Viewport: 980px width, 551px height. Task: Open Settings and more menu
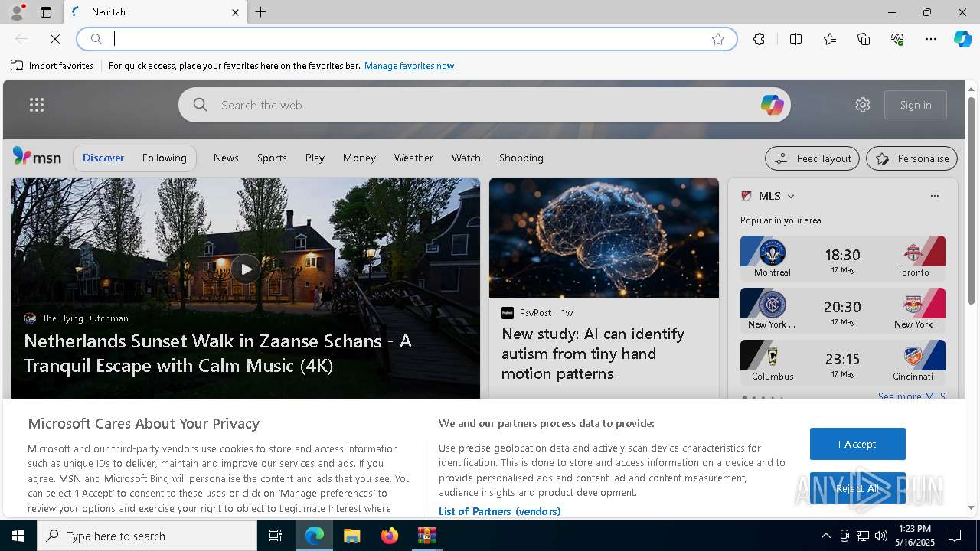pyautogui.click(x=931, y=39)
